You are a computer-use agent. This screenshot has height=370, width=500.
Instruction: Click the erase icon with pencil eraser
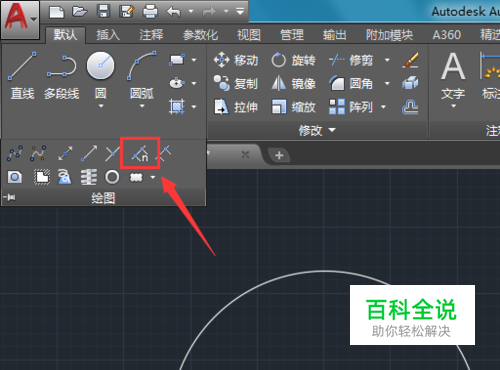pos(410,60)
